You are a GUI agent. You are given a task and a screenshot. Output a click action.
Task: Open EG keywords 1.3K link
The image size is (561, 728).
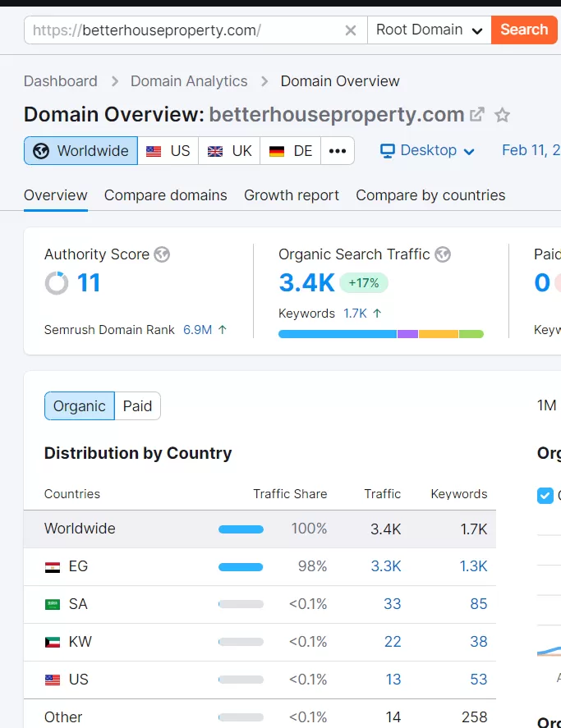click(474, 566)
